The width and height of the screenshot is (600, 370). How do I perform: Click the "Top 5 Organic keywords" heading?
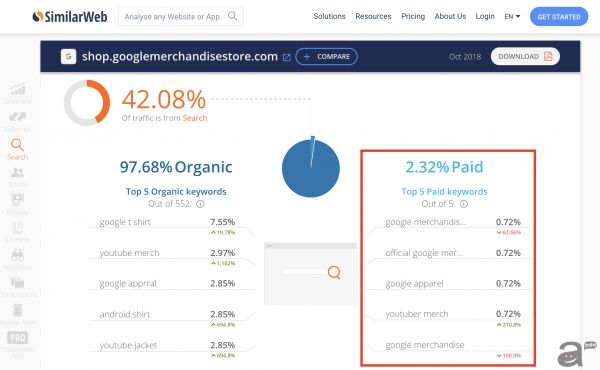[x=176, y=192]
